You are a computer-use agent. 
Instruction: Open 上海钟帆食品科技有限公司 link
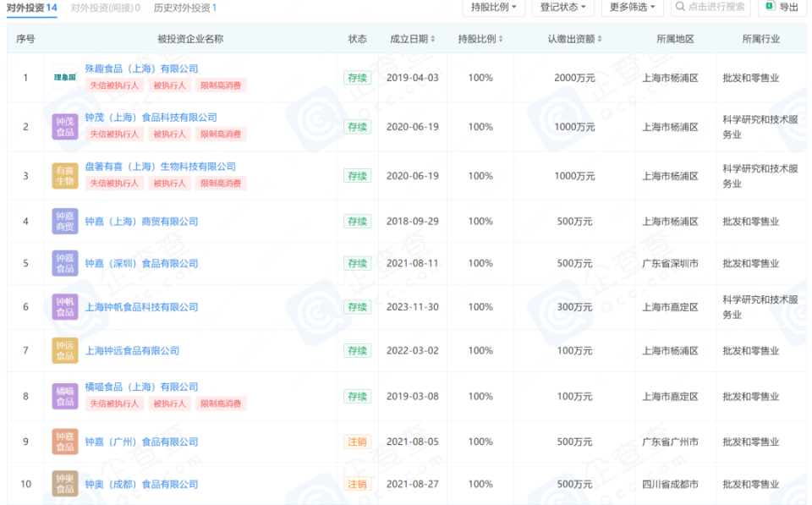coord(141,307)
